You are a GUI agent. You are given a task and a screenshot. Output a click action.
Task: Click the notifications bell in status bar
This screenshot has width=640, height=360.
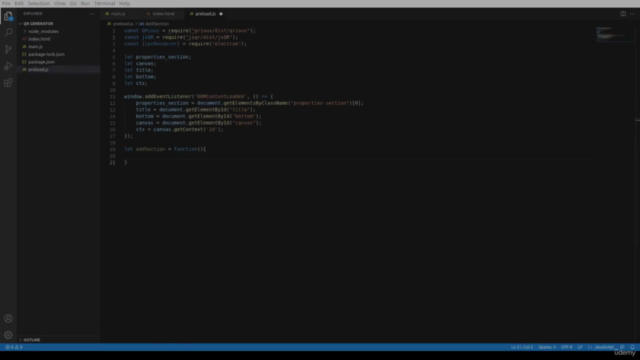coord(633,347)
